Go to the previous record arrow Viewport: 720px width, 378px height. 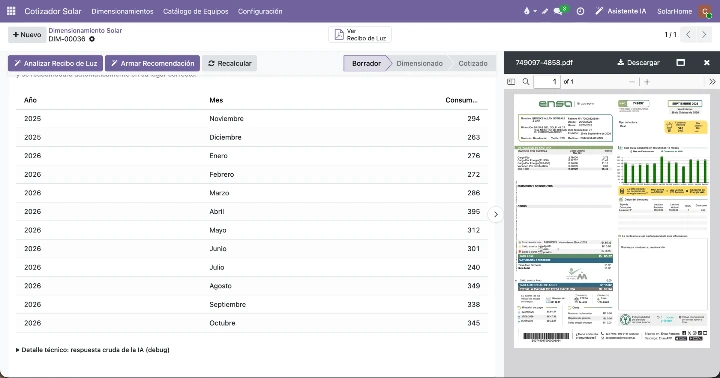coord(688,34)
